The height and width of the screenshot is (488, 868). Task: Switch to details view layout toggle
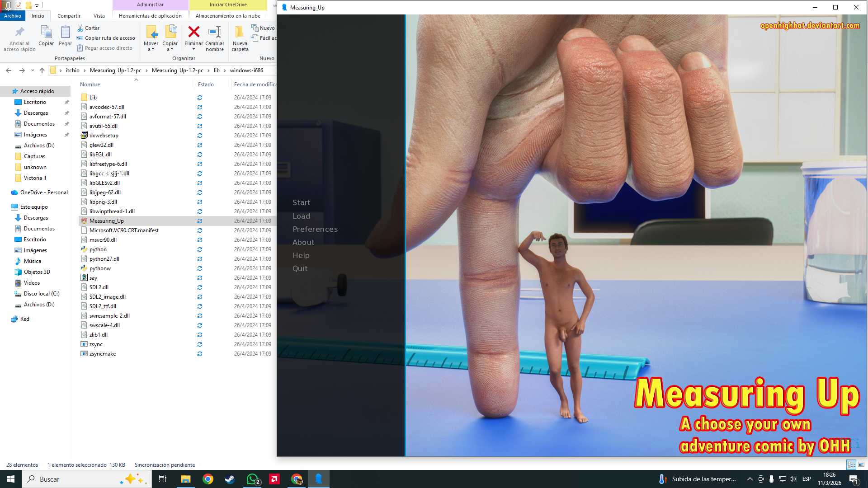(x=851, y=465)
